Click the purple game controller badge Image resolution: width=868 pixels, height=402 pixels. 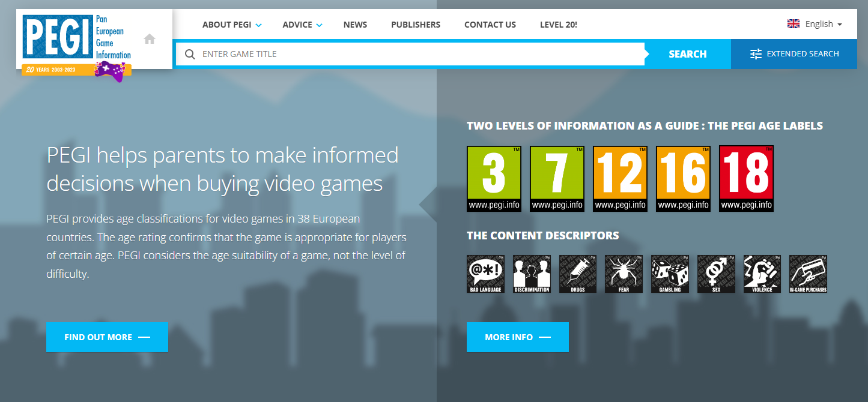(x=111, y=71)
